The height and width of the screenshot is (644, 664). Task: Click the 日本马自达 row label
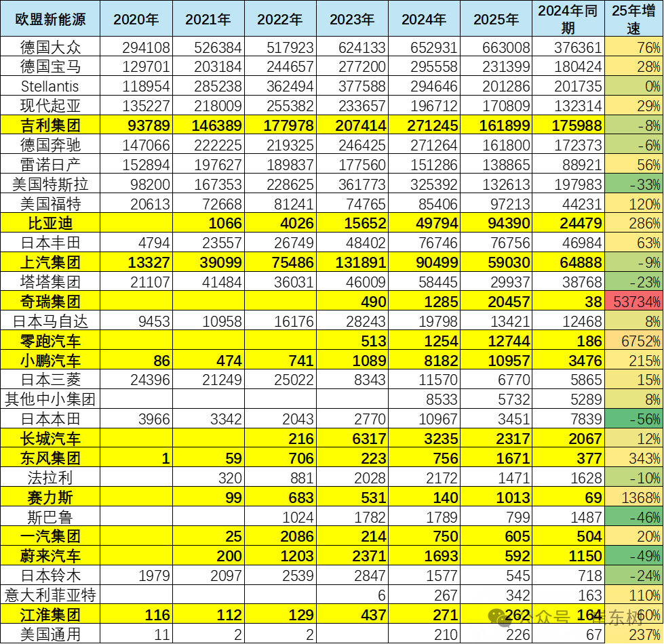point(50,321)
